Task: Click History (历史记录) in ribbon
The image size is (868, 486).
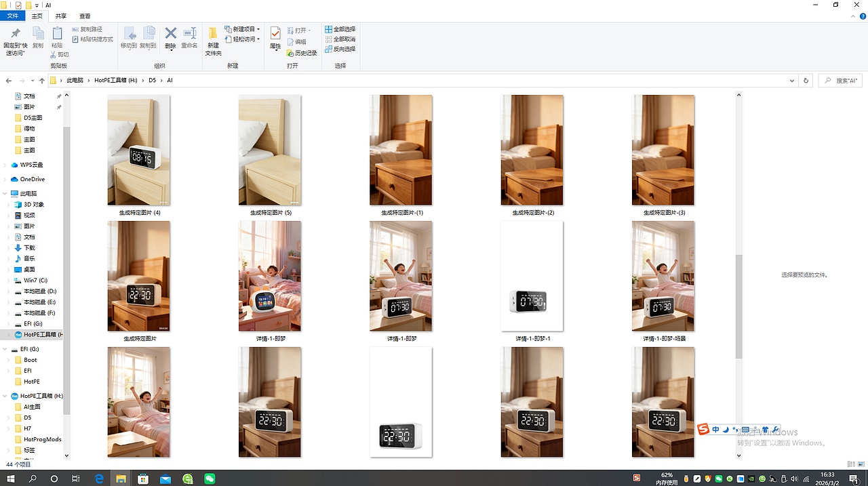Action: [x=302, y=53]
